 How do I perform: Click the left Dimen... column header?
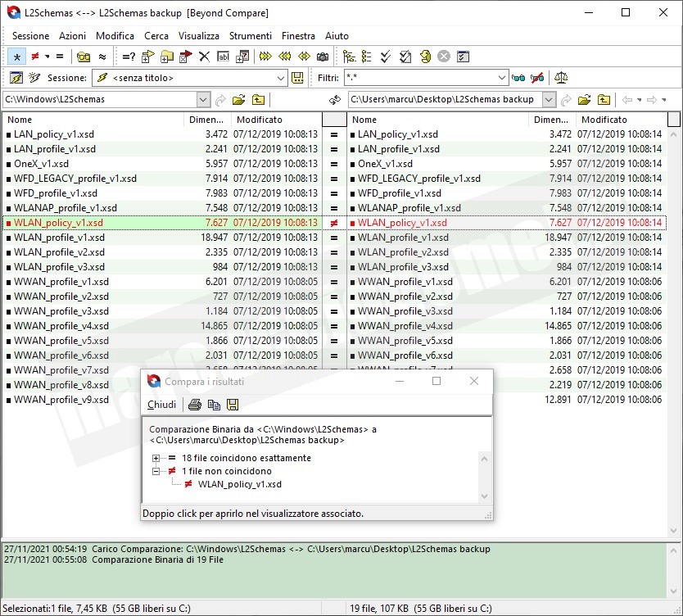[x=207, y=120]
